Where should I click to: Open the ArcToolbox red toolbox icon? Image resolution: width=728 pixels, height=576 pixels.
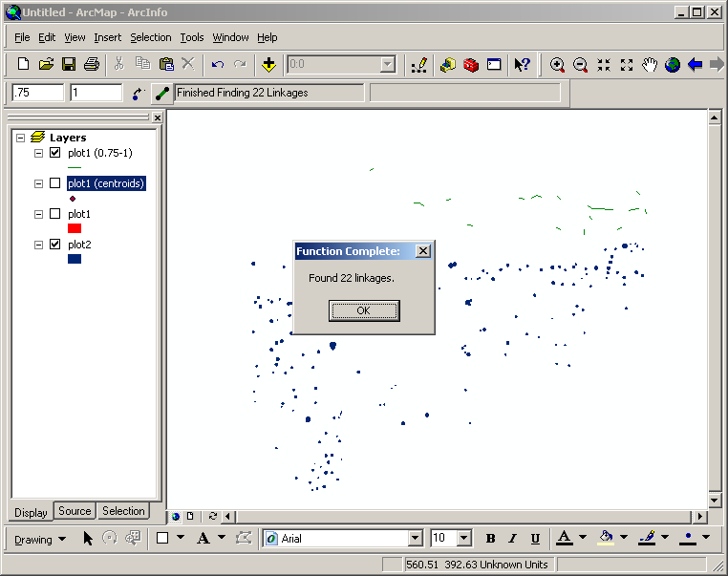point(471,65)
